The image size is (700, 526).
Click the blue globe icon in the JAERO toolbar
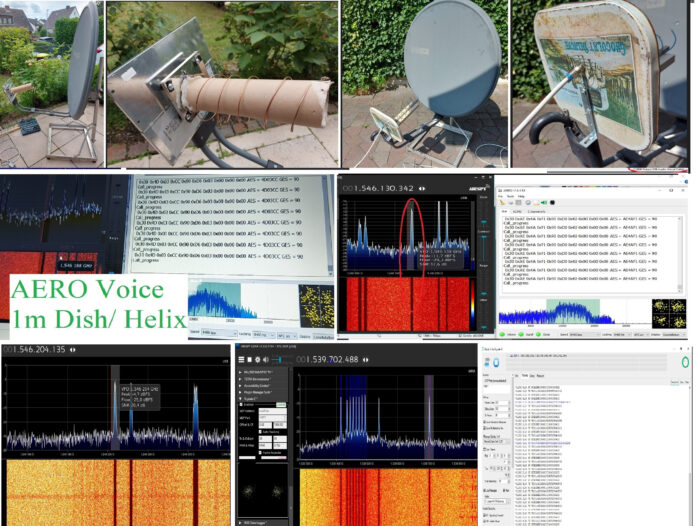pyautogui.click(x=528, y=202)
